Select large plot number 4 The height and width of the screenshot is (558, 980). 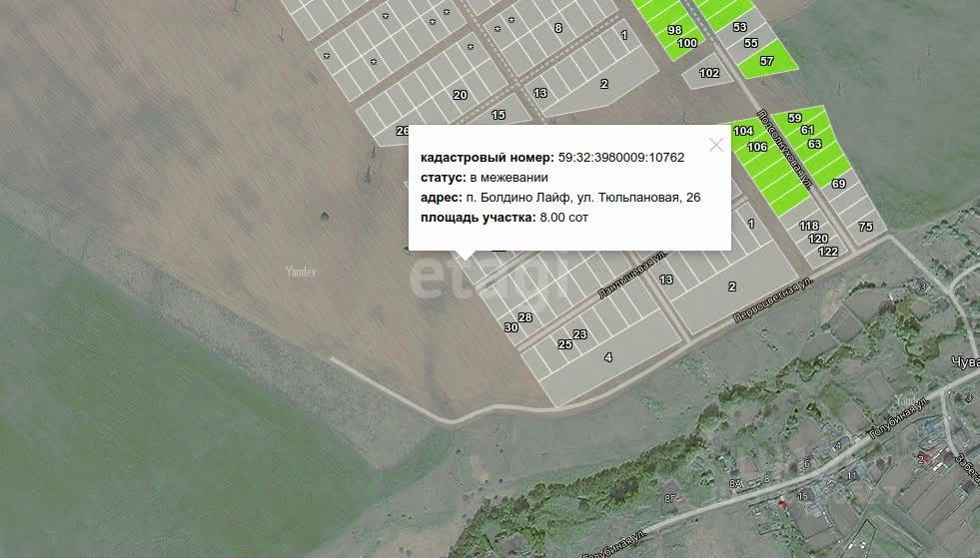tap(608, 357)
